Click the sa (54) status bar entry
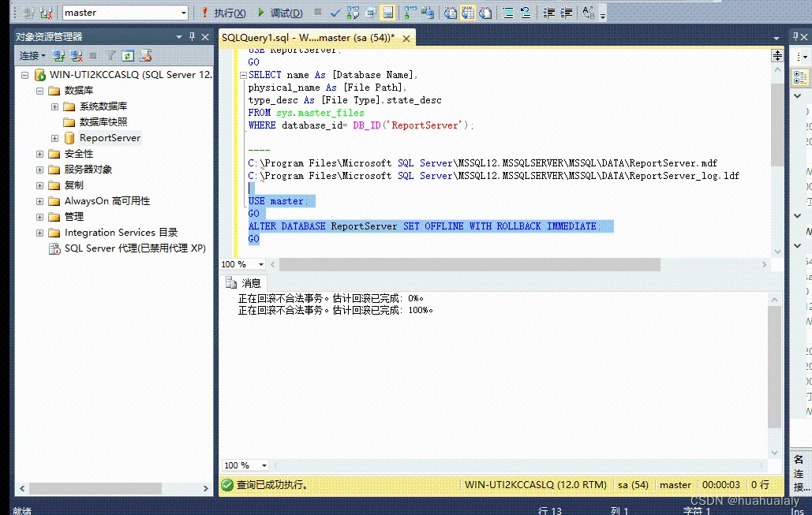Viewport: 812px width, 515px height. click(x=633, y=485)
